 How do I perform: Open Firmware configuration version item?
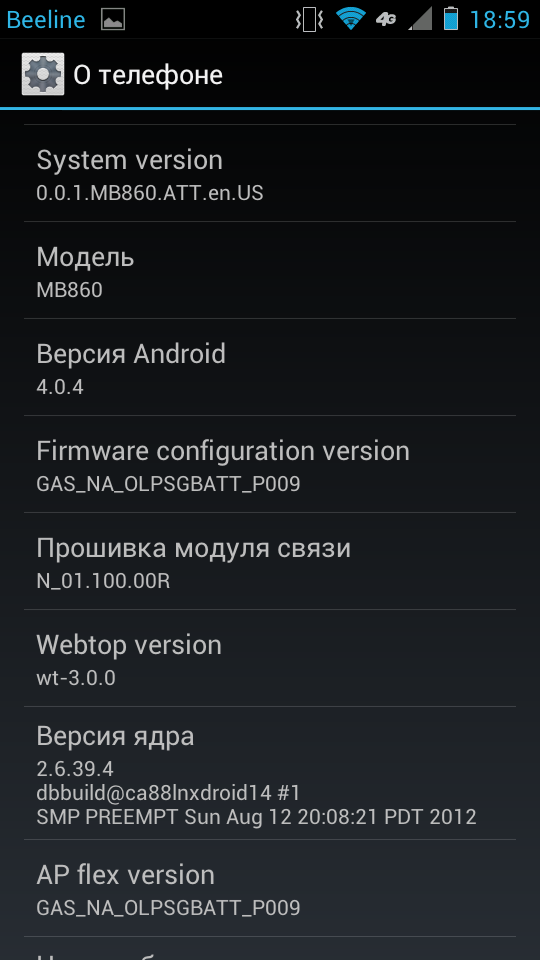[x=270, y=464]
